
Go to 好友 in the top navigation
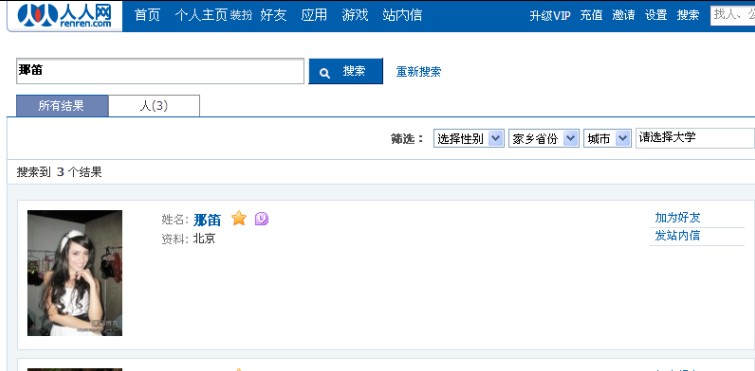tap(273, 15)
